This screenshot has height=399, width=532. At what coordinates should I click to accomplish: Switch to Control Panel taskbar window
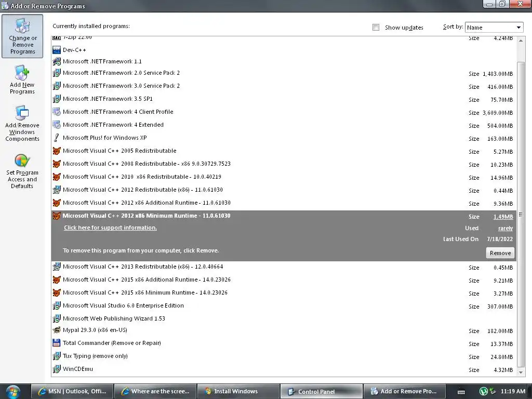(x=321, y=391)
